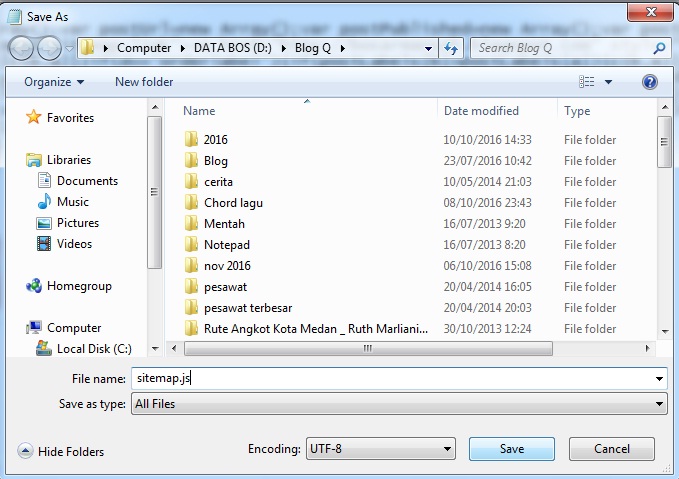Select the Rute Angkot Kota Medan folder
The image size is (679, 479).
(x=316, y=329)
